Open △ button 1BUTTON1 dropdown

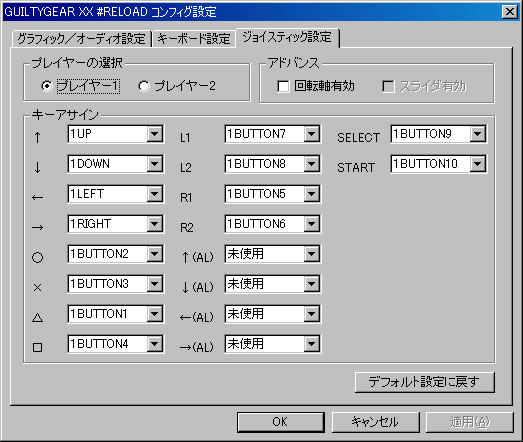[x=115, y=314]
